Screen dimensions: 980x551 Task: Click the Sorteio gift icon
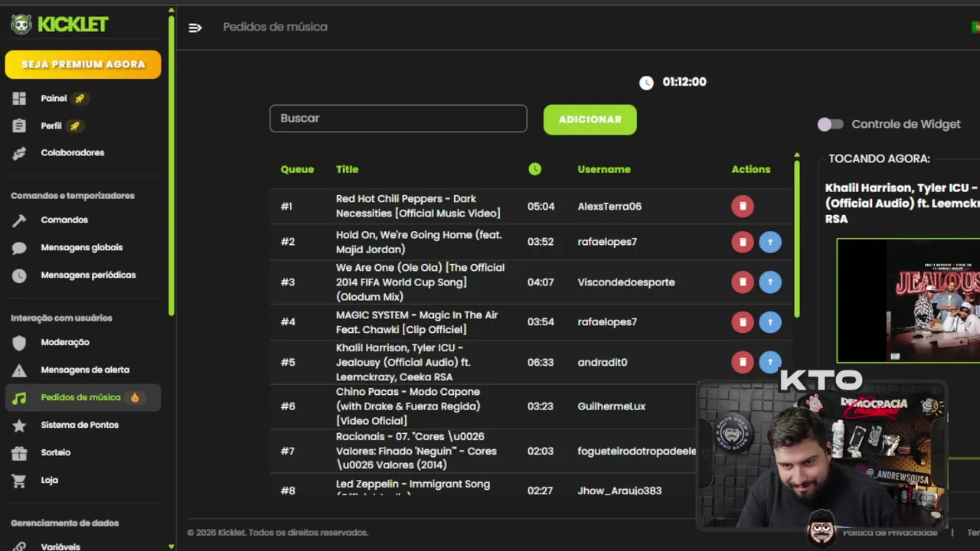coord(19,453)
